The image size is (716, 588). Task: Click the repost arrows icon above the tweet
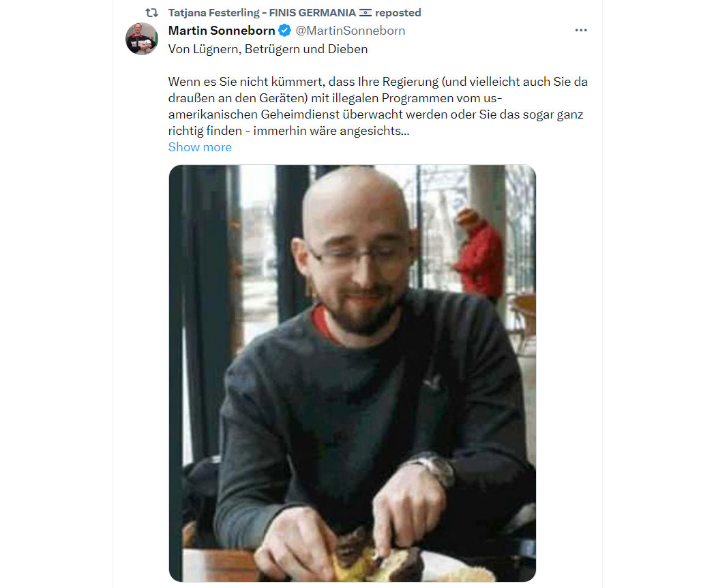(x=151, y=13)
